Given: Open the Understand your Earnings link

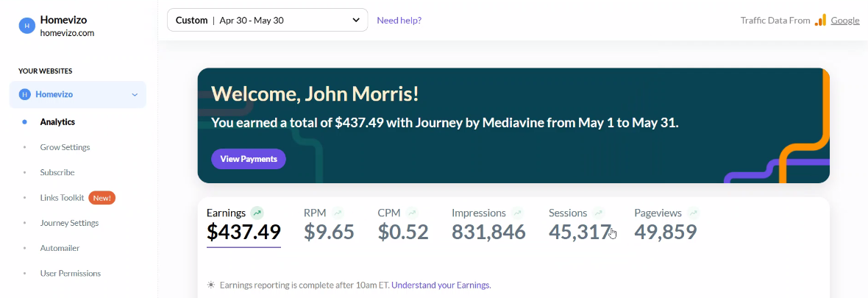Looking at the screenshot, I should pyautogui.click(x=441, y=285).
